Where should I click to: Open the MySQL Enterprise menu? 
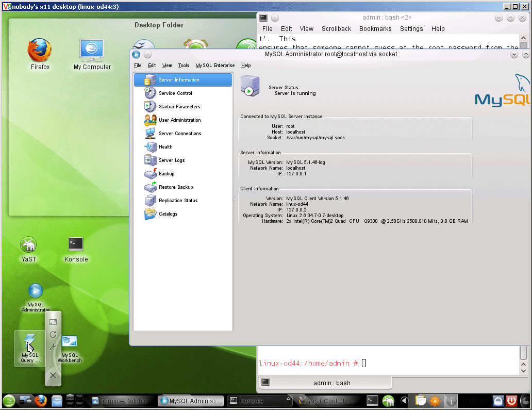pyautogui.click(x=215, y=65)
